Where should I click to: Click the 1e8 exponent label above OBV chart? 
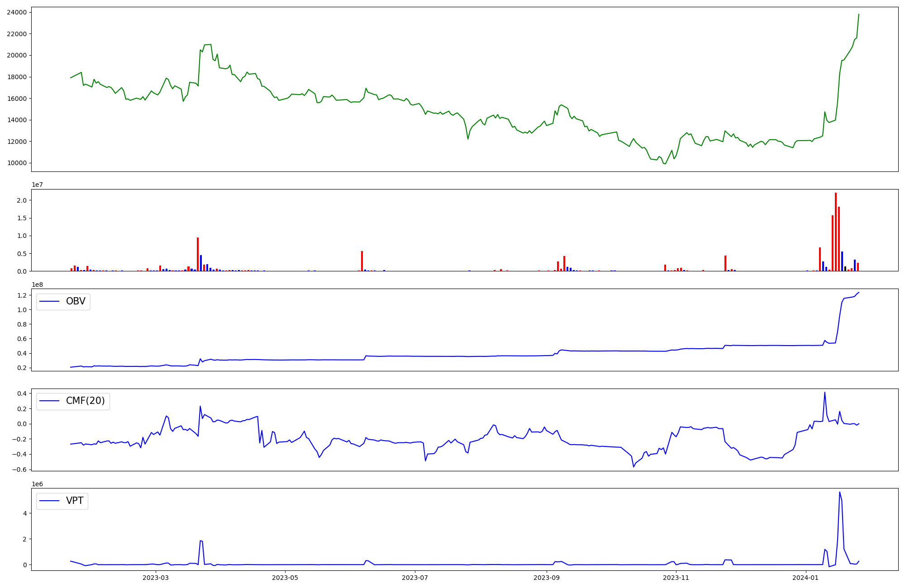[37, 285]
